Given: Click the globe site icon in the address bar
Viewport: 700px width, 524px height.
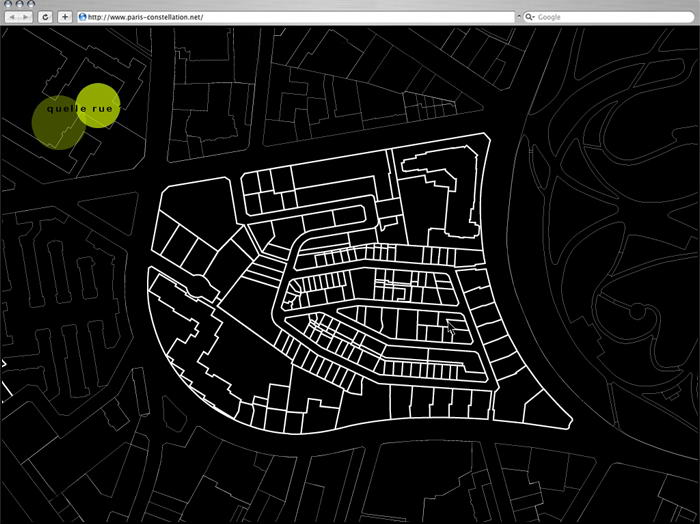Looking at the screenshot, I should [x=82, y=17].
